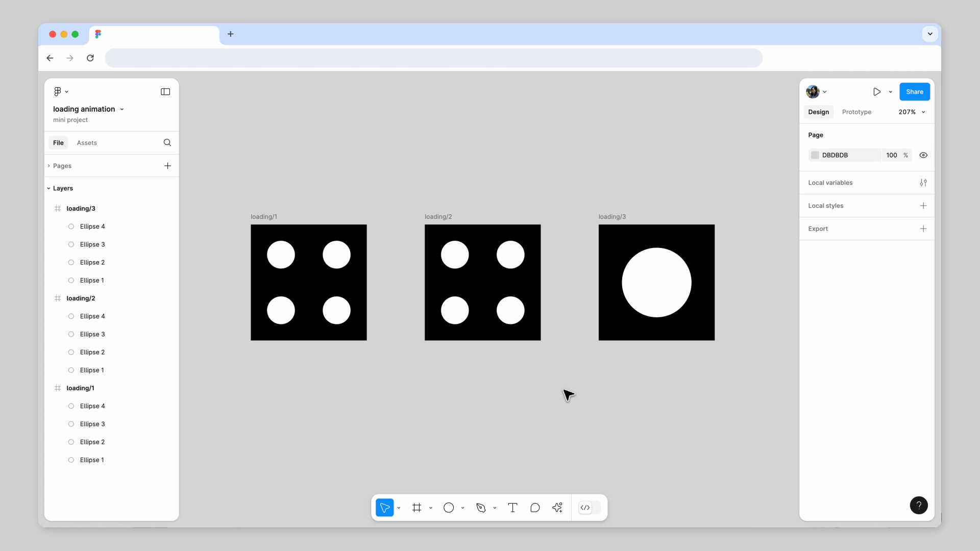980x551 pixels.
Task: Open the Figma main menu icon
Action: (x=58, y=92)
